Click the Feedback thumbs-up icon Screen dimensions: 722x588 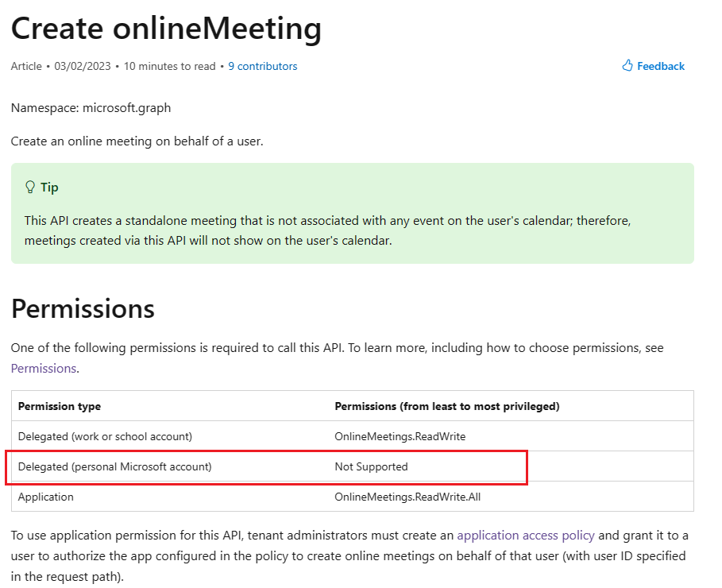(627, 65)
